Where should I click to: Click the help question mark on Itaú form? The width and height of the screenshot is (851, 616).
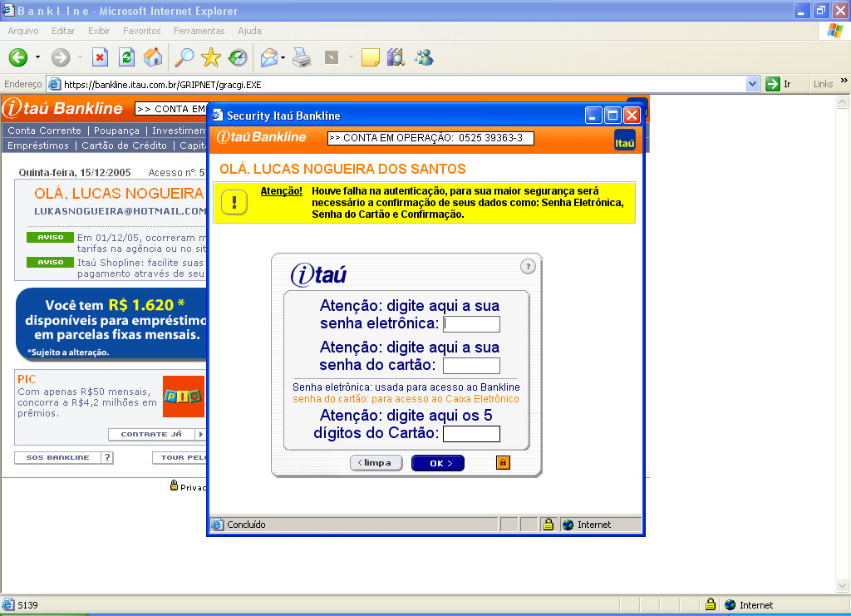pos(528,267)
